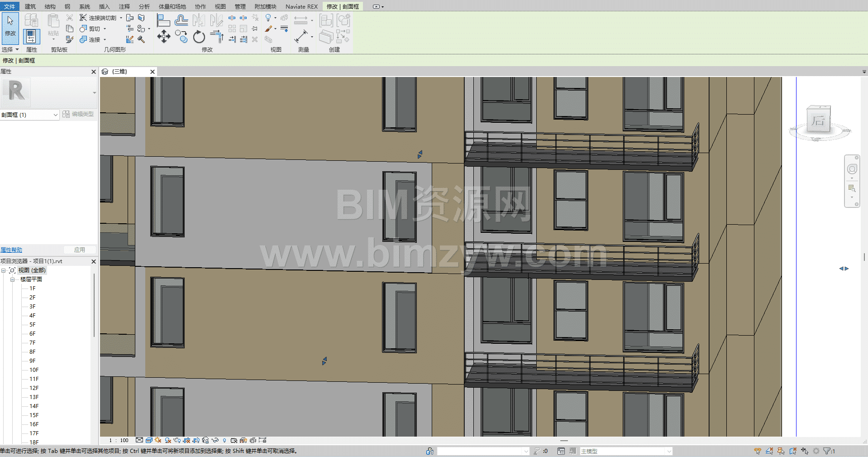This screenshot has height=457, width=868.
Task: Select the Pin tool
Action: click(x=255, y=29)
